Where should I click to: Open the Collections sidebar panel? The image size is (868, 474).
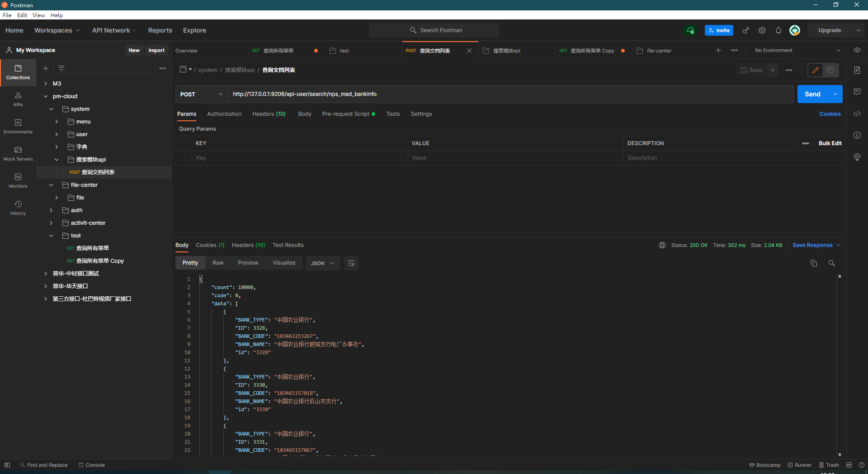pos(18,72)
